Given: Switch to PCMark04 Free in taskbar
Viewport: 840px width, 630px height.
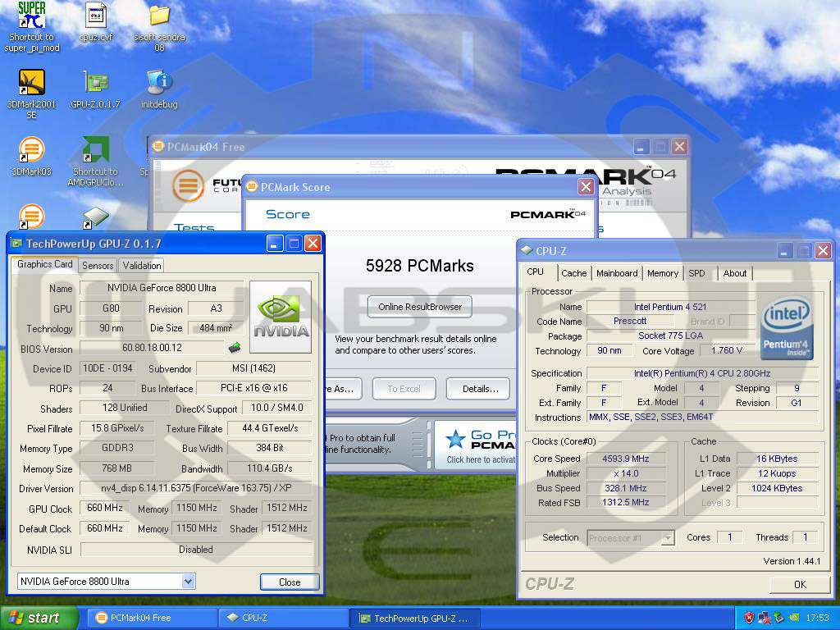Looking at the screenshot, I should pos(152,618).
